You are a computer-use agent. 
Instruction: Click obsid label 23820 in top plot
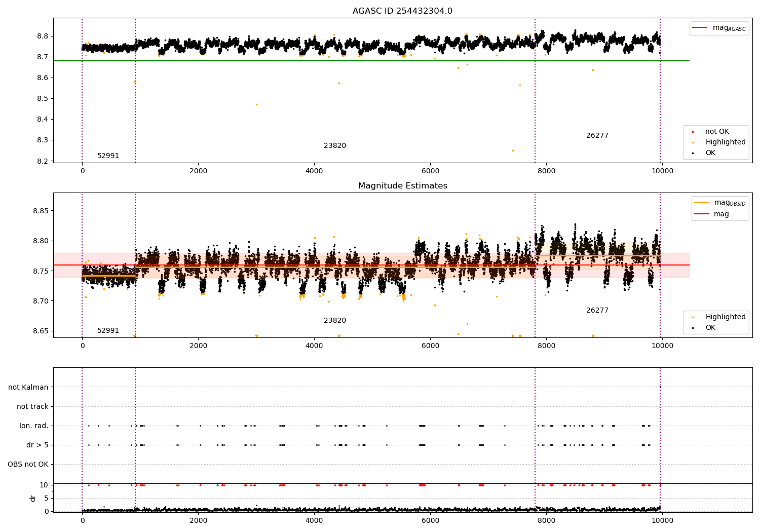coord(335,146)
